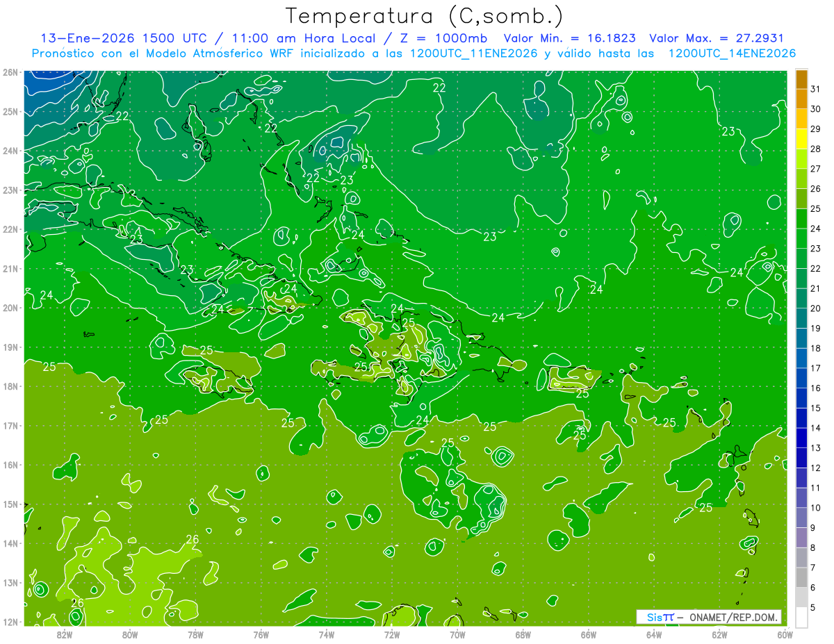Pick the deep blue swatch between 13 and 14
834x644 pixels.
tap(801, 438)
